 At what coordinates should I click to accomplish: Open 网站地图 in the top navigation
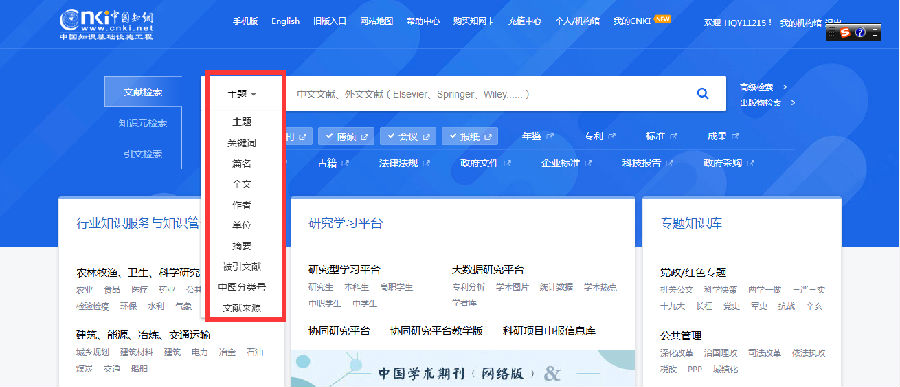(377, 21)
